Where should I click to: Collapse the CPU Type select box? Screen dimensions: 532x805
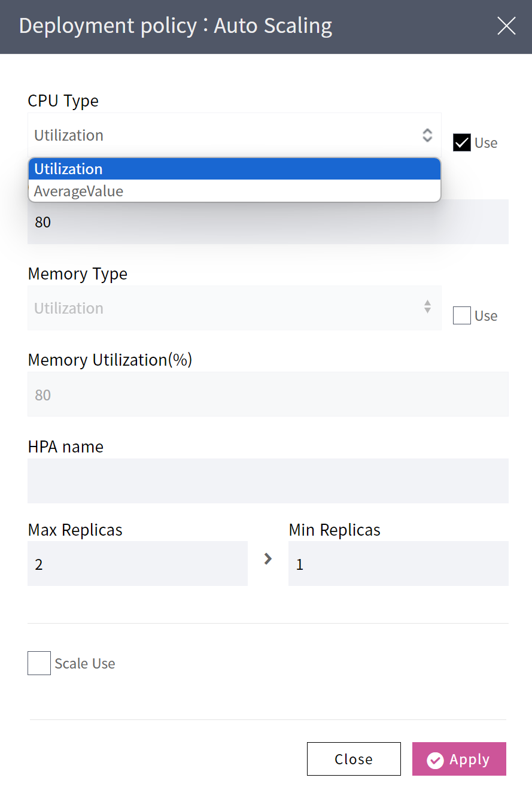click(233, 135)
